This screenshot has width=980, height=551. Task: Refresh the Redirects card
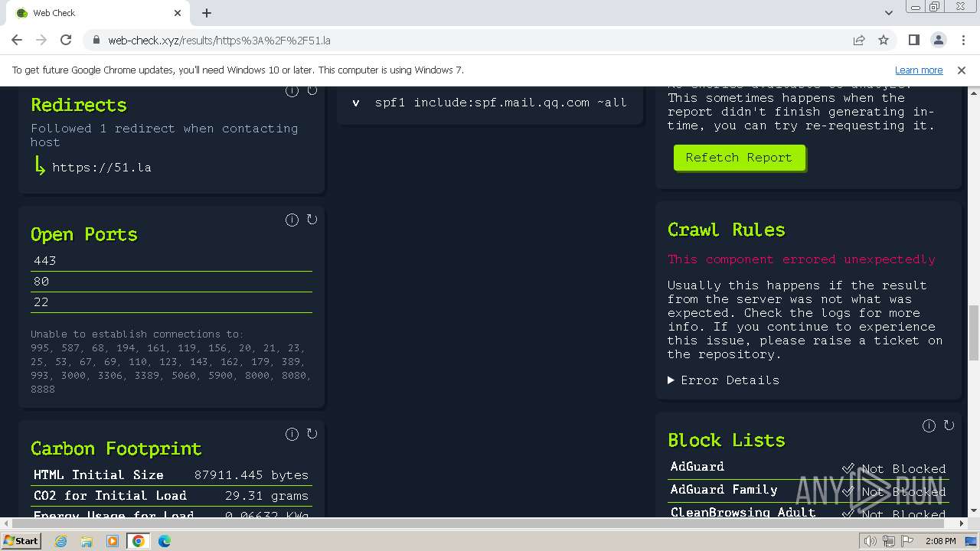[x=312, y=91]
